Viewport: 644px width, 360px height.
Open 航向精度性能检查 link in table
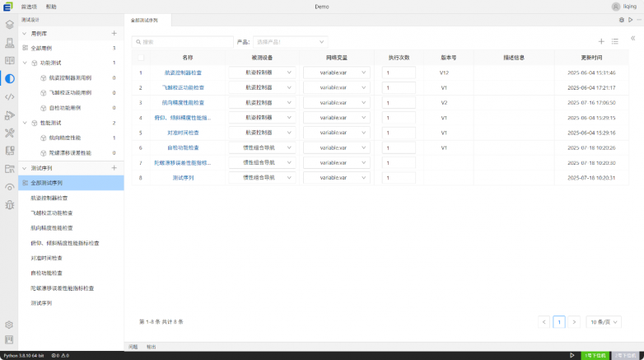click(183, 103)
